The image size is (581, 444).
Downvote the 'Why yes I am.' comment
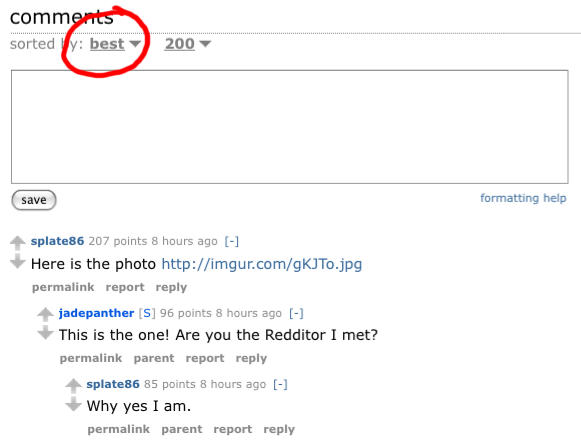tap(73, 404)
